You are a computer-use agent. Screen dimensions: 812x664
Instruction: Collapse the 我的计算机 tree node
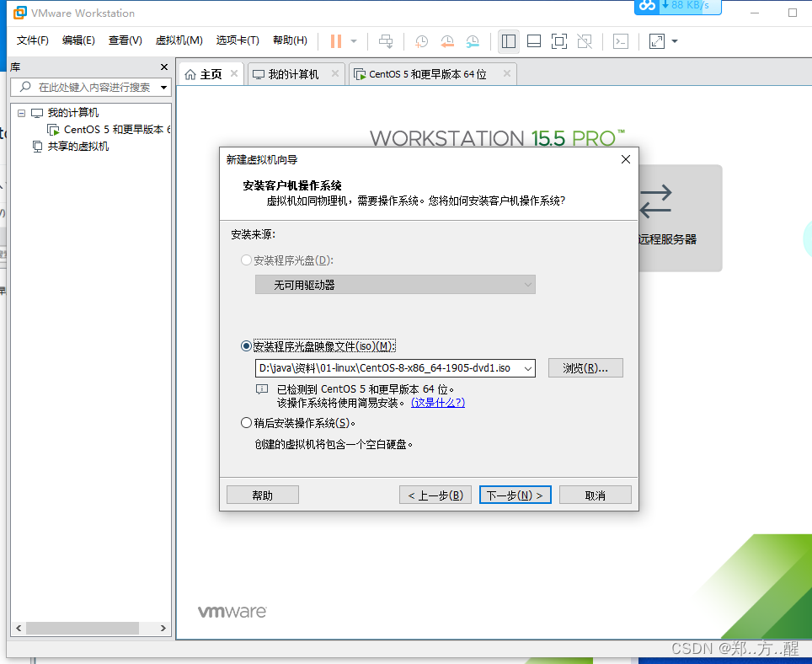tap(21, 113)
